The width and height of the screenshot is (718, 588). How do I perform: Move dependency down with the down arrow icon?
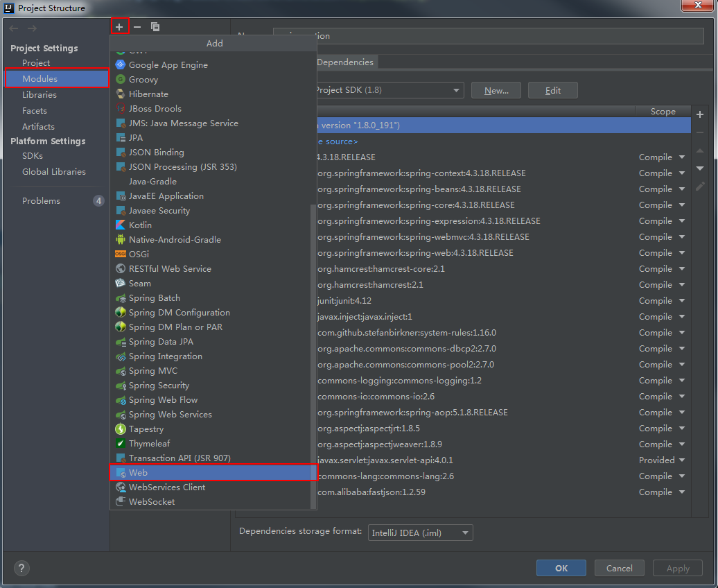(x=700, y=168)
